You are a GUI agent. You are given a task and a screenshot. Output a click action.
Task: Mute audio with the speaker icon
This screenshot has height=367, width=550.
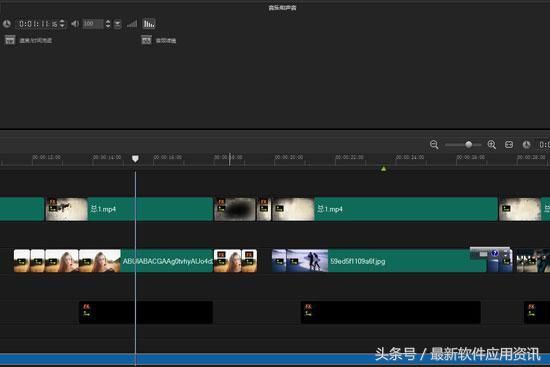coord(75,24)
